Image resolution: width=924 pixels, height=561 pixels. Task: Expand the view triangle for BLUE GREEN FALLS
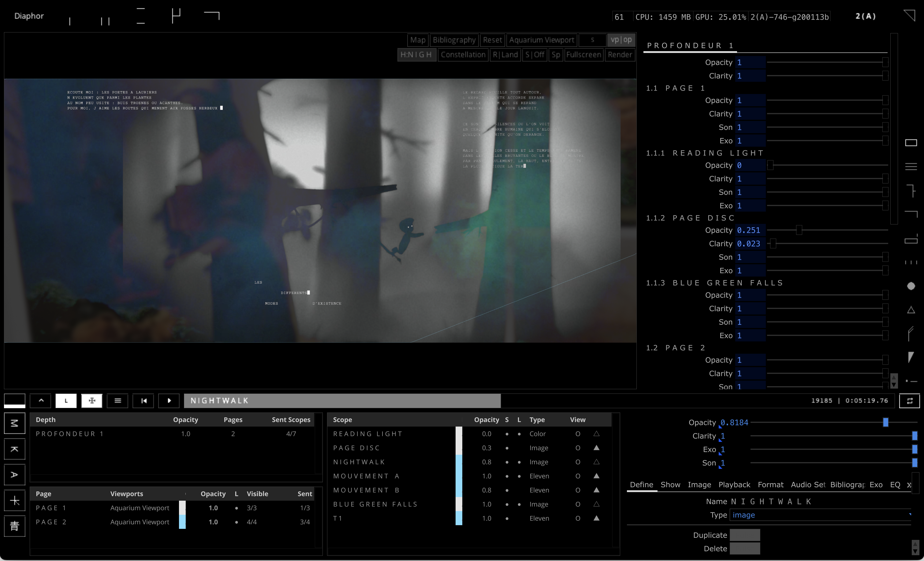pyautogui.click(x=596, y=504)
